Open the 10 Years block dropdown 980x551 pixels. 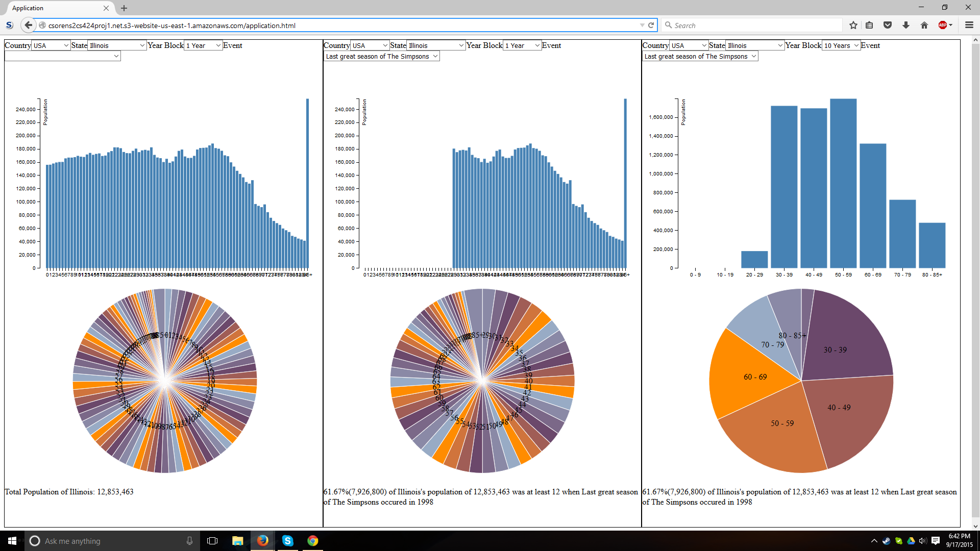click(841, 45)
